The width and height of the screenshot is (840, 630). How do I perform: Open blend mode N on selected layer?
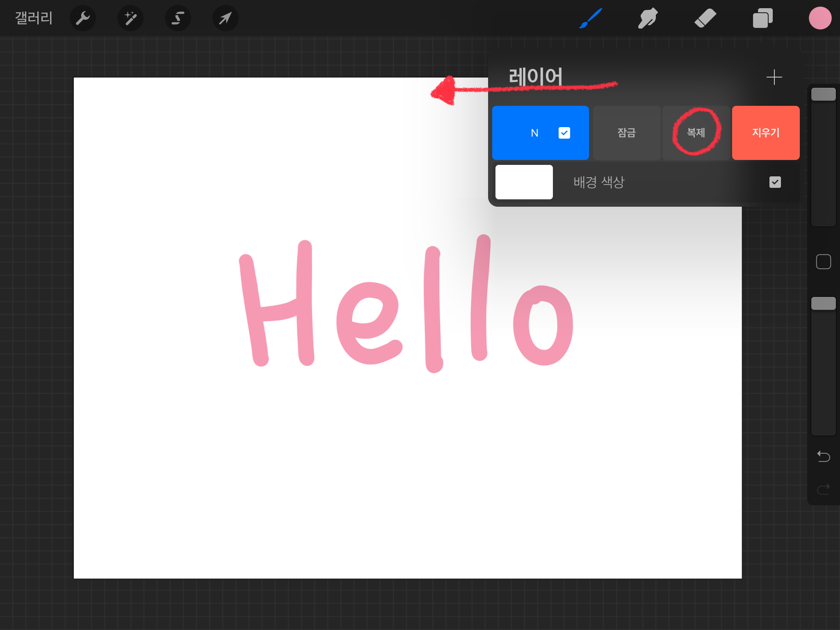point(534,133)
